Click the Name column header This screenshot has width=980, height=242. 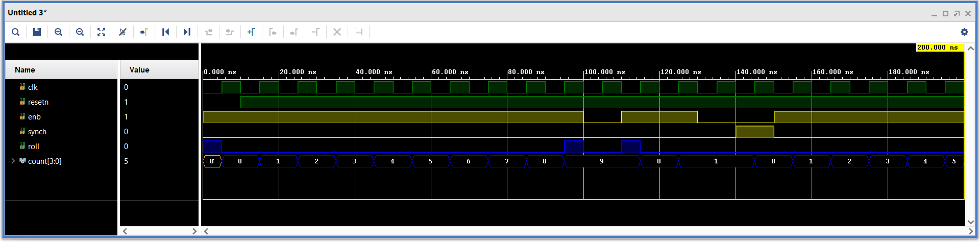tap(61, 69)
